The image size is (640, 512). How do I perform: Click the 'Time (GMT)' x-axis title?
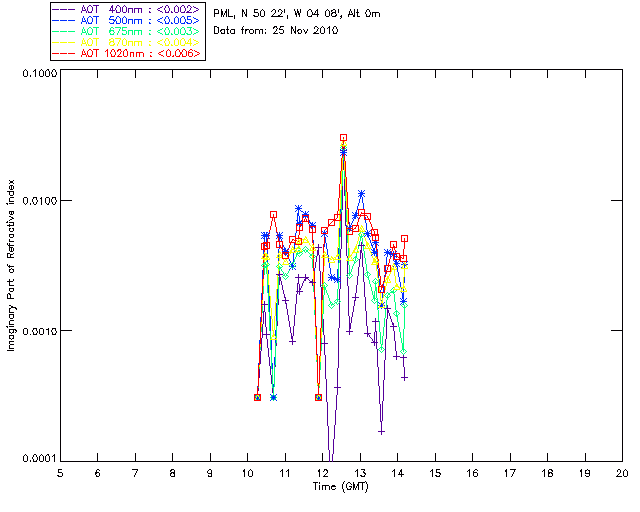pos(341,487)
